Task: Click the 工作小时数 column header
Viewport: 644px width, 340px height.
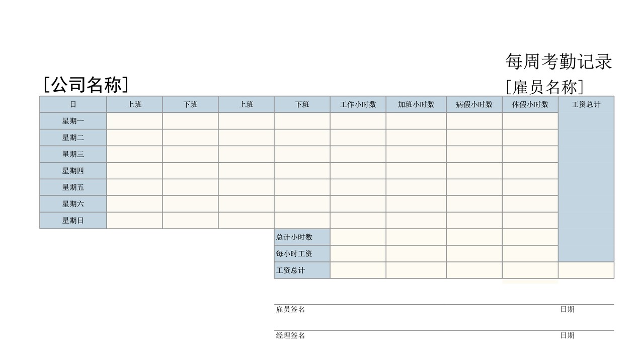Action: tap(357, 104)
